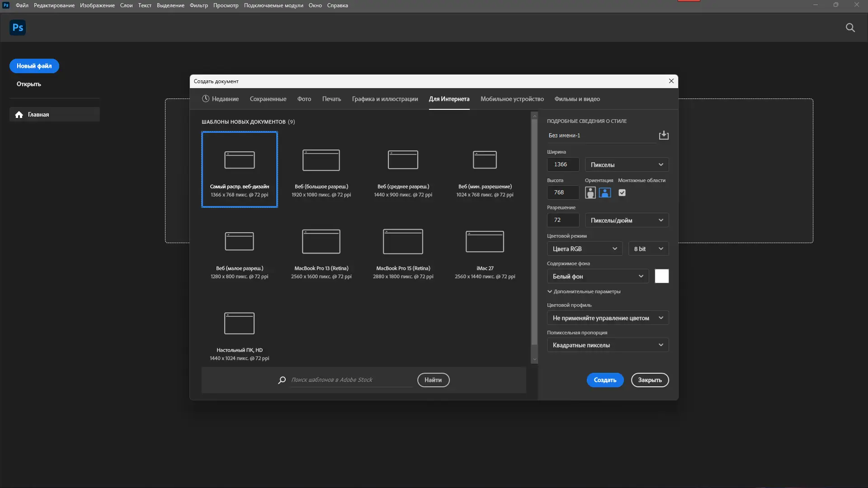Open the color mode dropdown Цвета RGB

click(x=584, y=249)
